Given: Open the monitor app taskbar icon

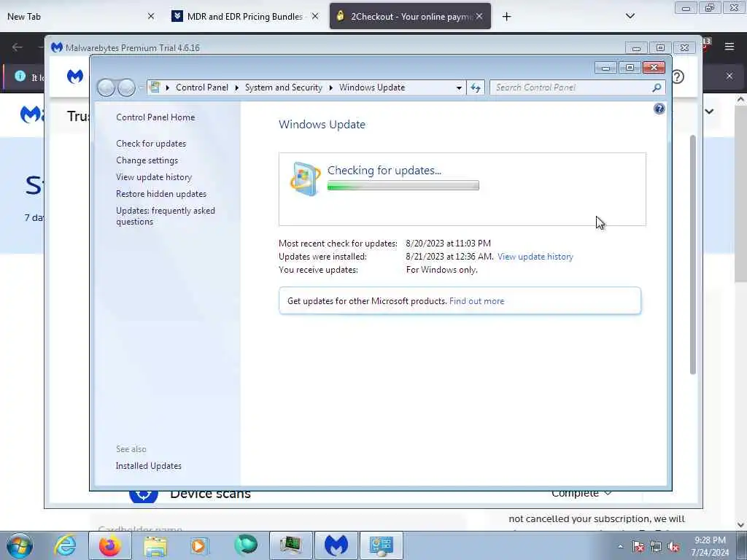Looking at the screenshot, I should 290,545.
